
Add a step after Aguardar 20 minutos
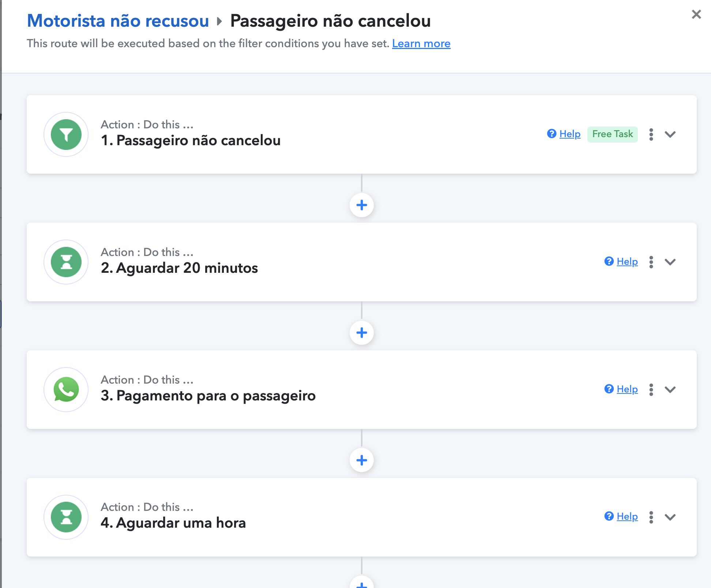(362, 333)
